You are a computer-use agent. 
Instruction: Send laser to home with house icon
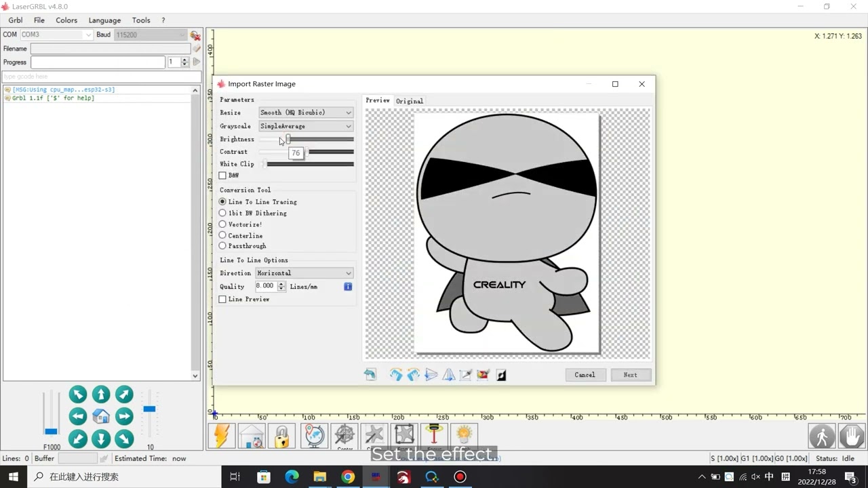click(x=101, y=416)
